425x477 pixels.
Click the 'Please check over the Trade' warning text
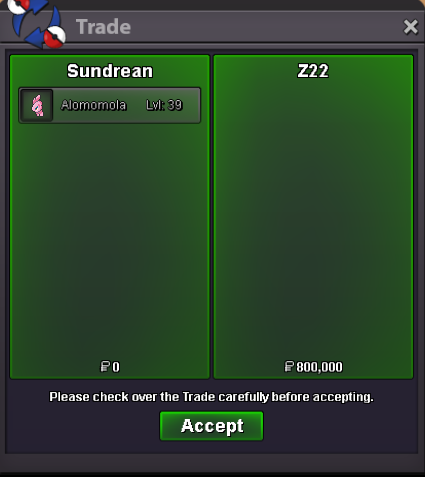(211, 397)
